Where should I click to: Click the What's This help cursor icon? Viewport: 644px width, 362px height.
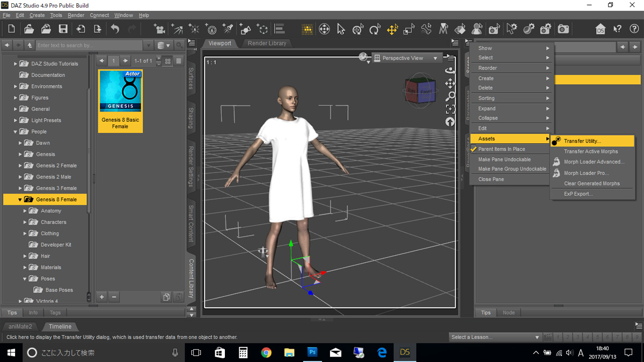(x=617, y=29)
